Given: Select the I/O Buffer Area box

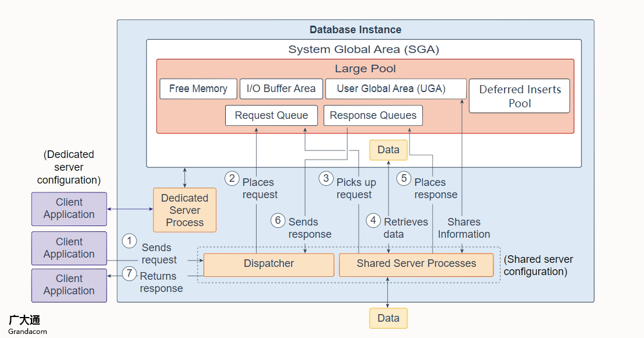Looking at the screenshot, I should coord(281,89).
